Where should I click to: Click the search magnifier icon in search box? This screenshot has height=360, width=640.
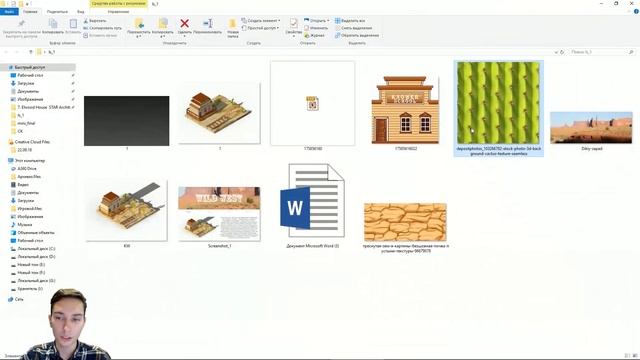(x=631, y=52)
